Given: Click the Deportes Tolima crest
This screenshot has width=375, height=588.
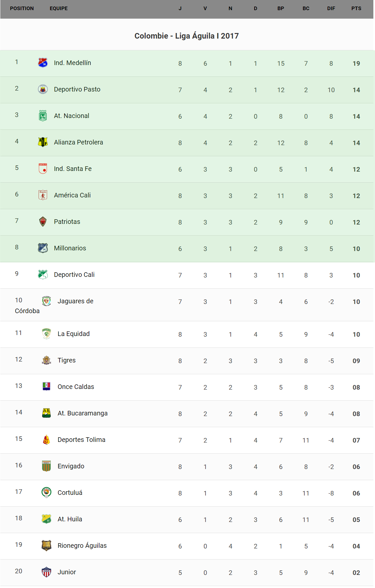Looking at the screenshot, I should [46, 439].
